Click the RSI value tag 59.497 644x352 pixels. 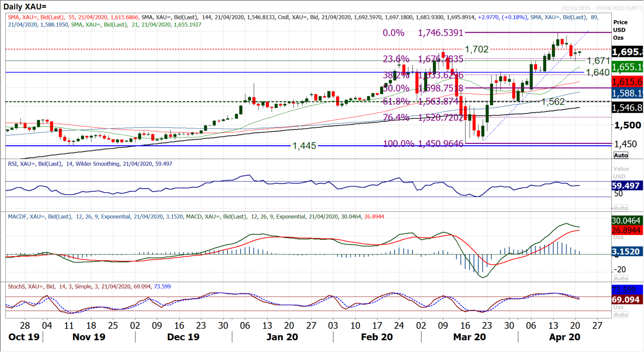click(627, 185)
